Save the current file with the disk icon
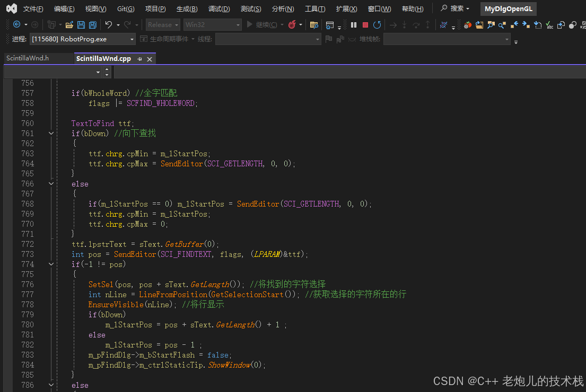586x392 pixels. click(81, 25)
